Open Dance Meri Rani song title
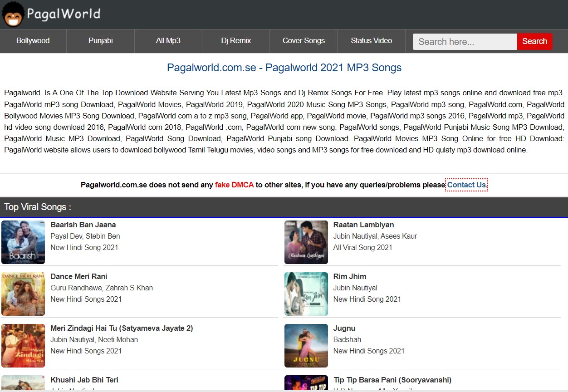The image size is (568, 392). tap(79, 276)
